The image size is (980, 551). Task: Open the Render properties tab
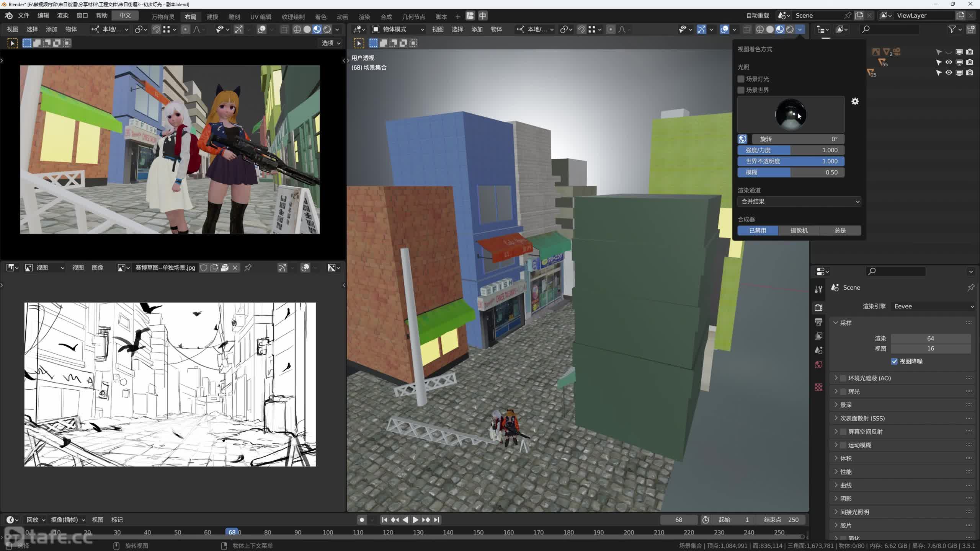coord(818,307)
